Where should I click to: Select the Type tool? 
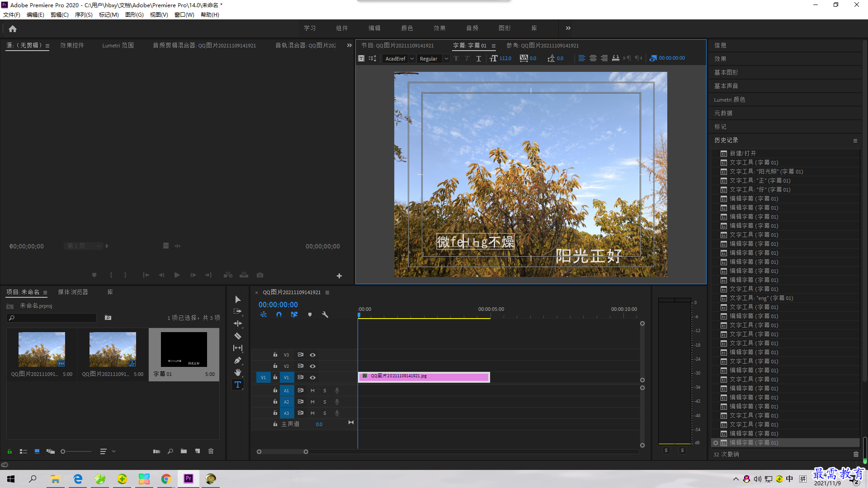(238, 385)
